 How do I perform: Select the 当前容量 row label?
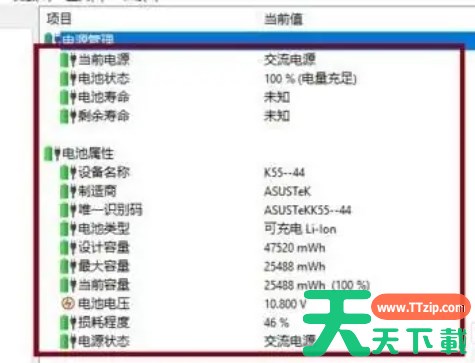coord(104,285)
